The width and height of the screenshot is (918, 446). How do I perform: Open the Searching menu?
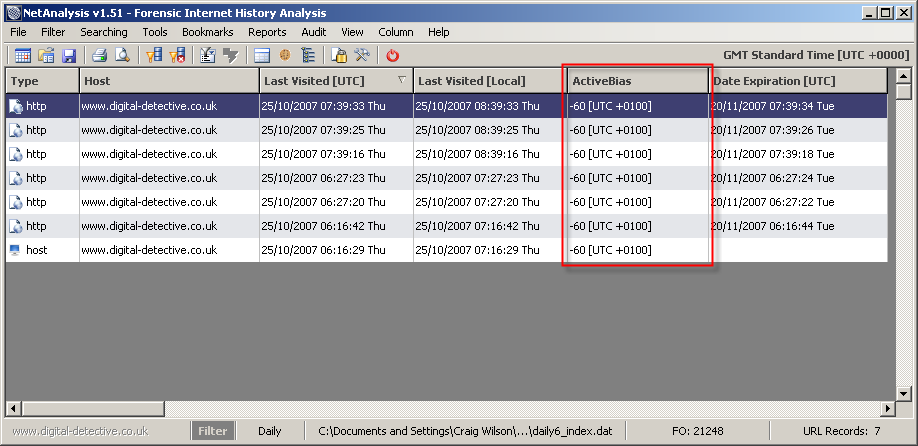[104, 32]
